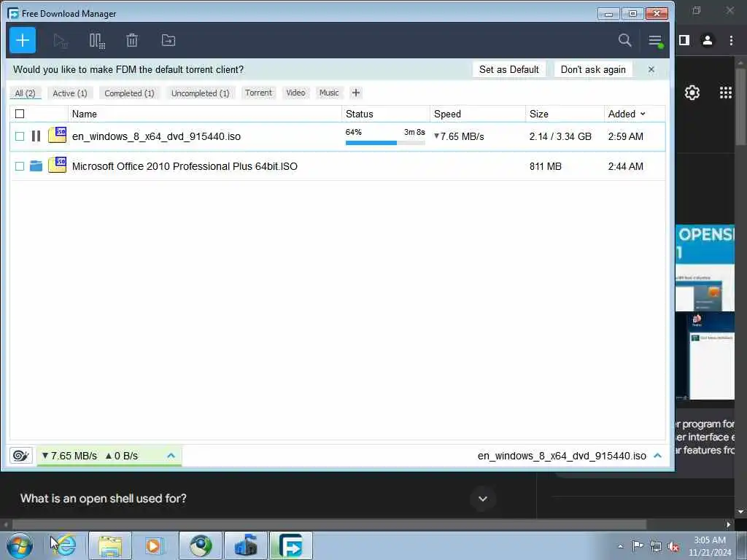Select the Uncompleted (1) filter tab
Image resolution: width=747 pixels, height=560 pixels.
point(201,93)
